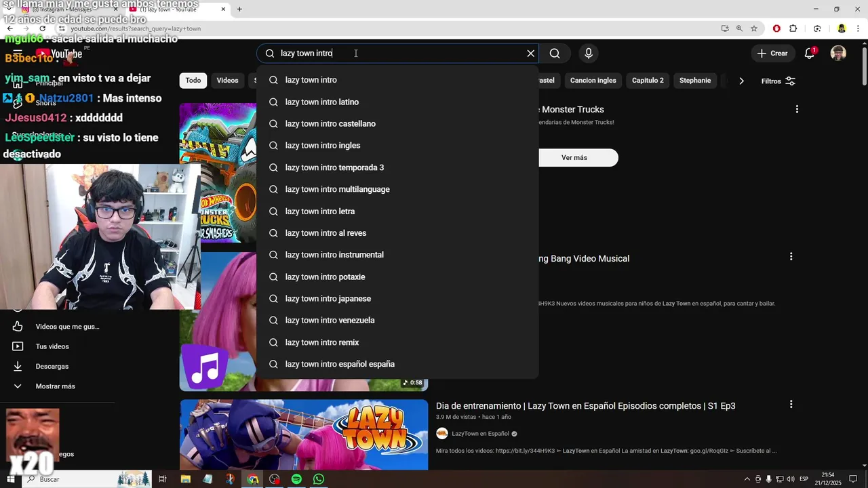Click the magnifier search submit button
The image size is (868, 488).
(x=555, y=54)
